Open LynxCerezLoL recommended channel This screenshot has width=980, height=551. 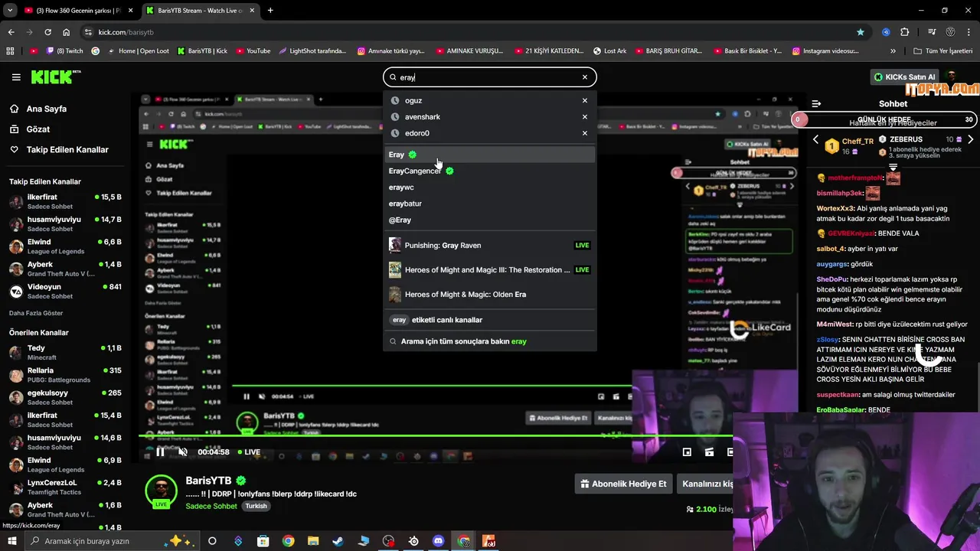tap(65, 487)
